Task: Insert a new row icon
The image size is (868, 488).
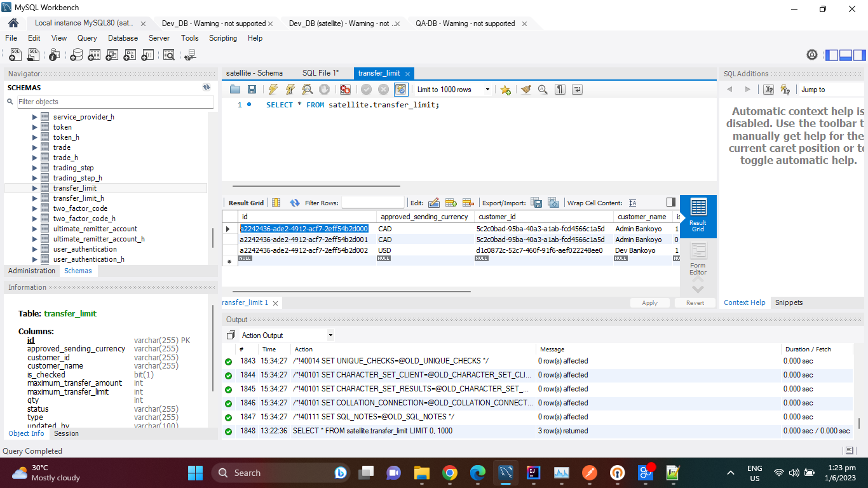Action: tap(451, 203)
